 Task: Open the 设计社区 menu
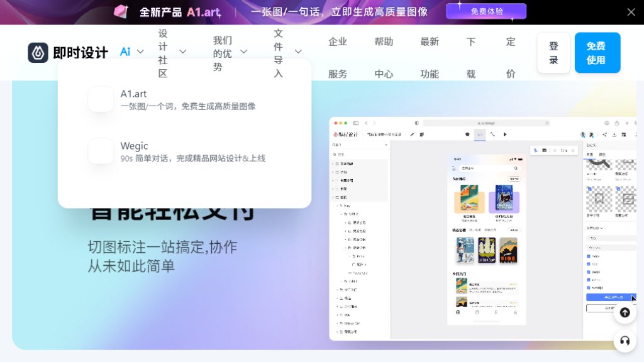(x=163, y=53)
